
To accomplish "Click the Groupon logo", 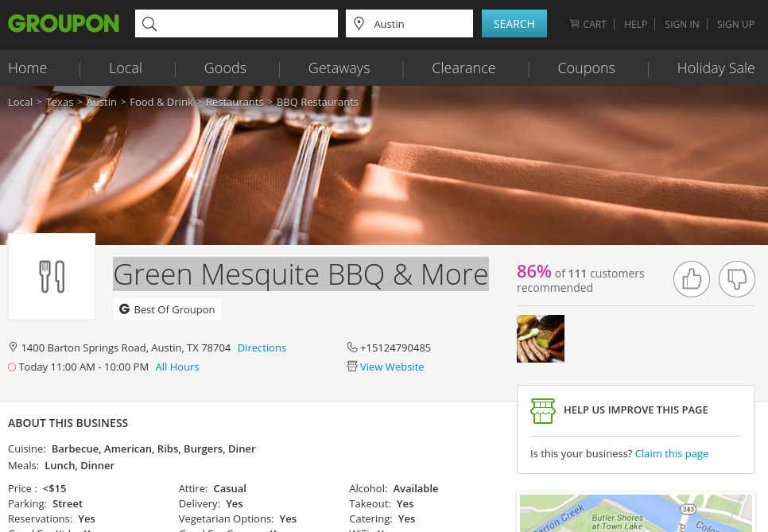I will [64, 24].
